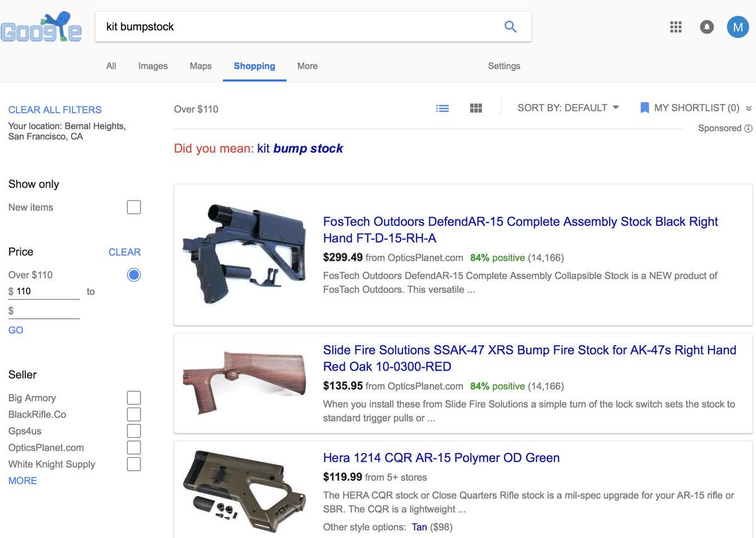The height and width of the screenshot is (538, 756).
Task: Check the Big Armory seller box
Action: pos(134,398)
